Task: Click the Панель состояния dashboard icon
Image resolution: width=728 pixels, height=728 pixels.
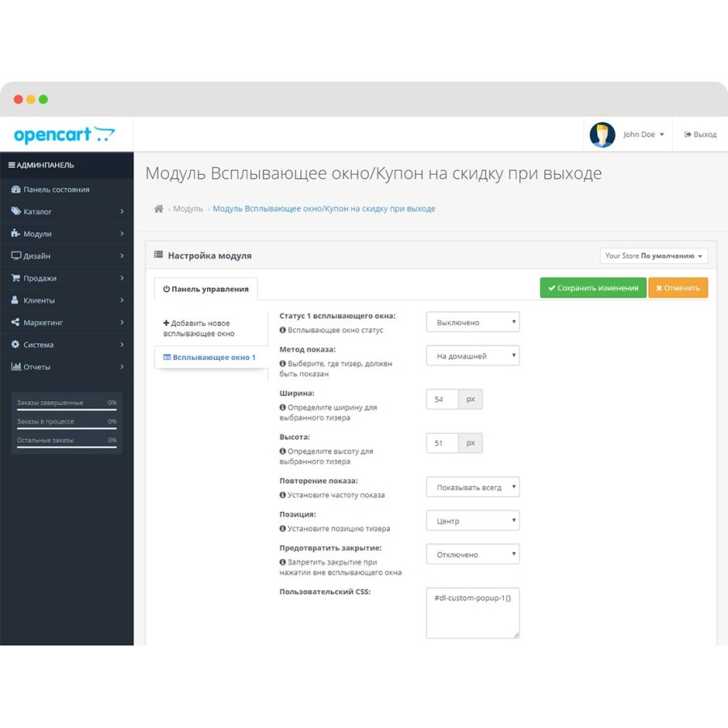Action: 16,189
